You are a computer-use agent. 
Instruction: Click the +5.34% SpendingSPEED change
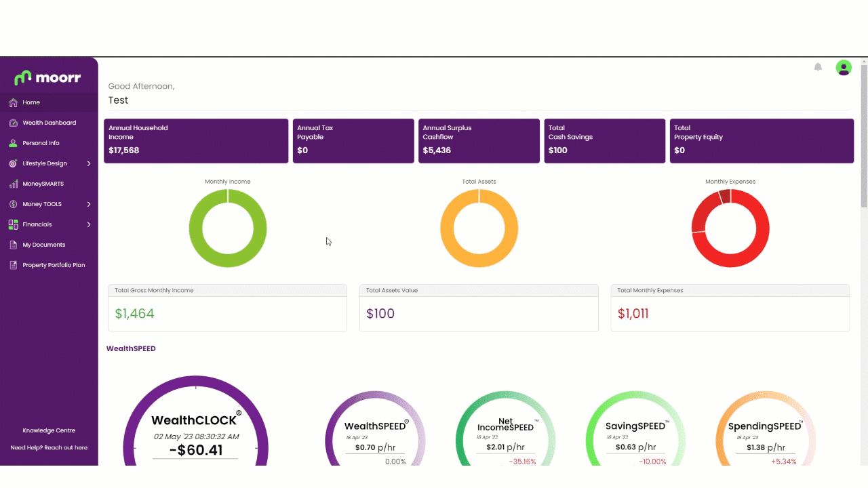(x=784, y=462)
